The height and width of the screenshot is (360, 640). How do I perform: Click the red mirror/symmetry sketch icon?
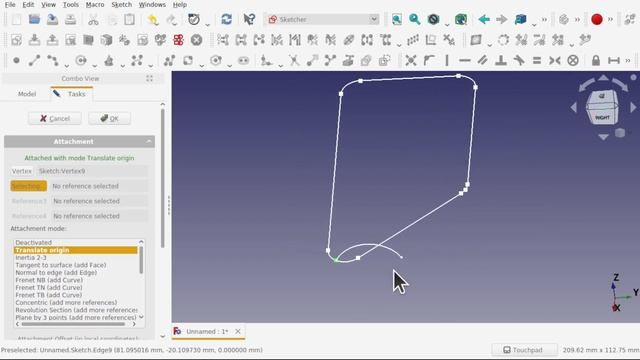178,40
